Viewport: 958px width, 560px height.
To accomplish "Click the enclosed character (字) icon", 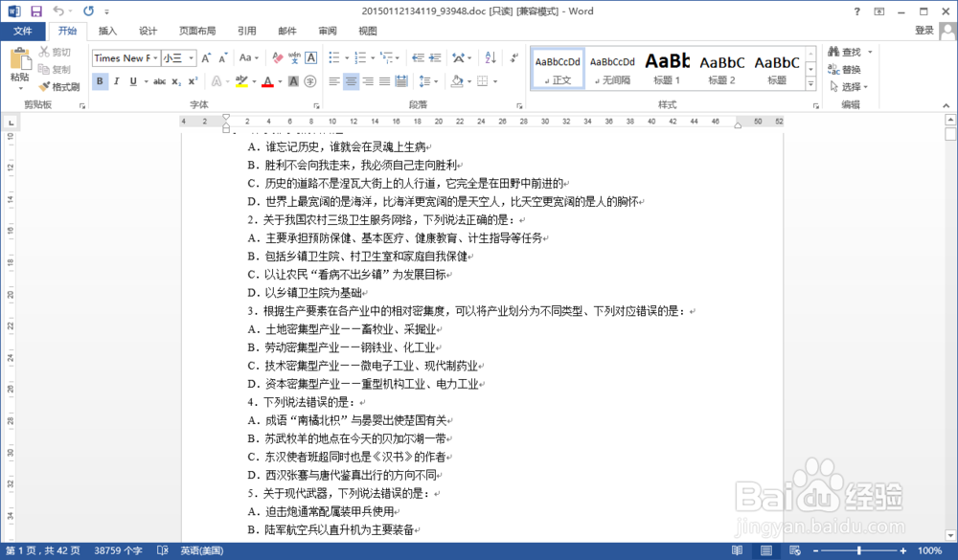I will tap(310, 81).
